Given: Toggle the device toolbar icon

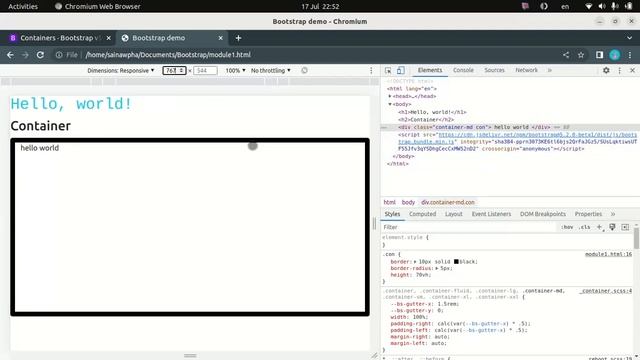Looking at the screenshot, I should click(x=400, y=70).
